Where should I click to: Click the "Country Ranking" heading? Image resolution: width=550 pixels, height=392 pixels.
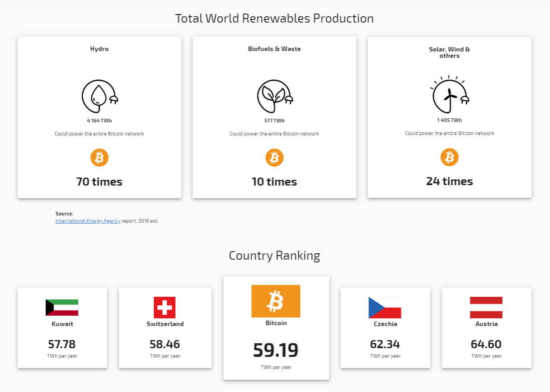(x=274, y=256)
